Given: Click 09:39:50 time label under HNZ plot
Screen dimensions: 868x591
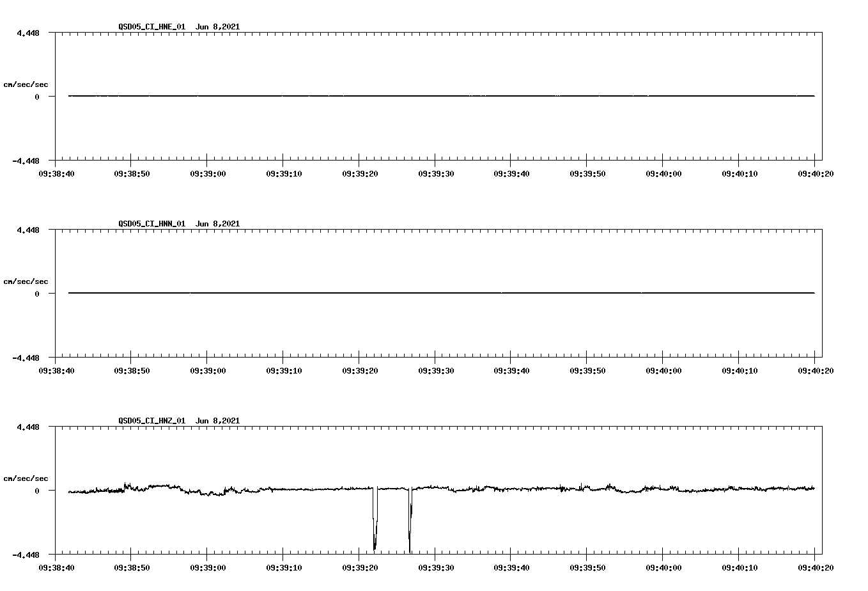Looking at the screenshot, I should (x=587, y=567).
